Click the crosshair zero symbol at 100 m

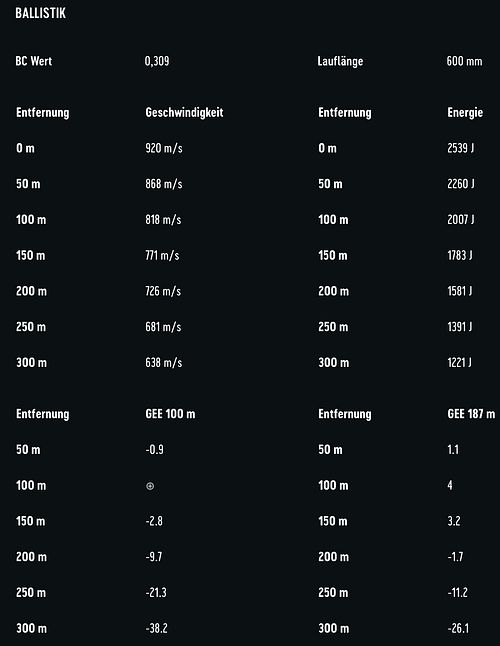150,486
